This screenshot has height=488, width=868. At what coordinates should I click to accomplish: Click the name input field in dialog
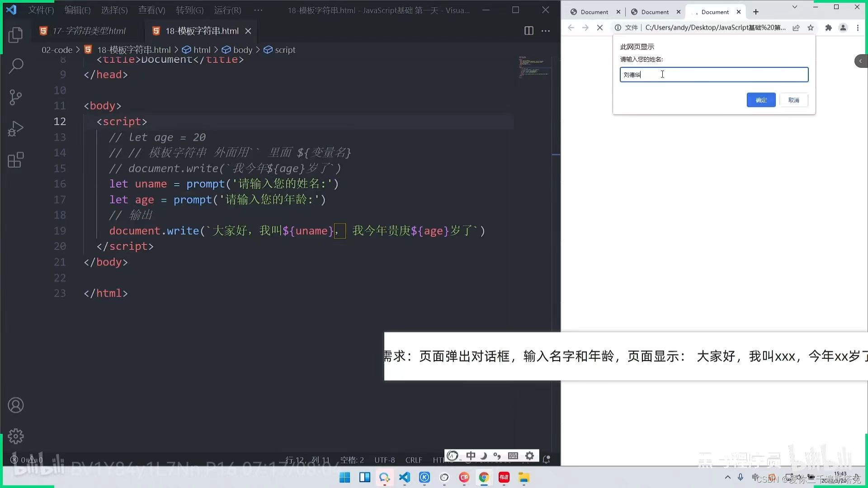tap(713, 75)
